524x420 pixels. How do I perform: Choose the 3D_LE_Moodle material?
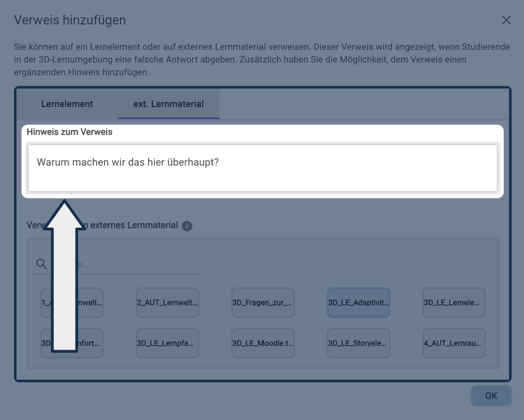(x=263, y=343)
